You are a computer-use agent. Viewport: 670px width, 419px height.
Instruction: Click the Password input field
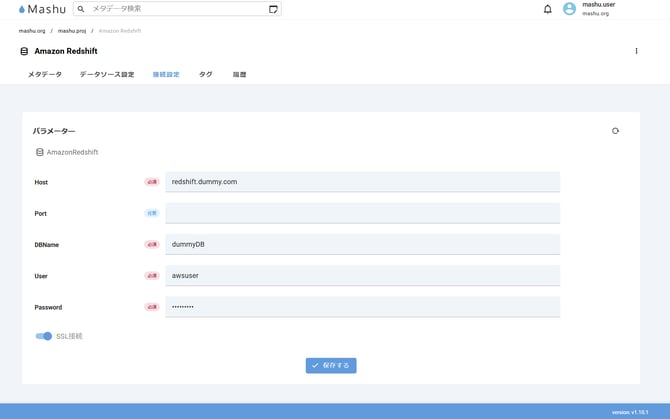pyautogui.click(x=362, y=307)
